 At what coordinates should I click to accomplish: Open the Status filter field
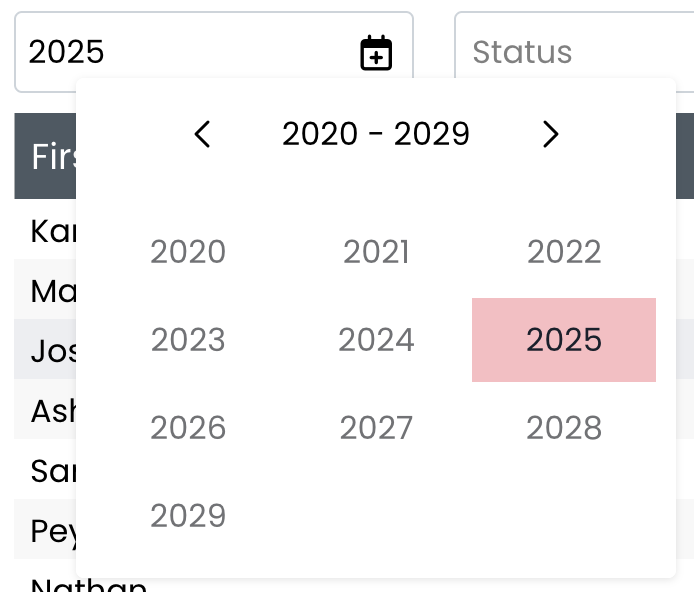(570, 52)
